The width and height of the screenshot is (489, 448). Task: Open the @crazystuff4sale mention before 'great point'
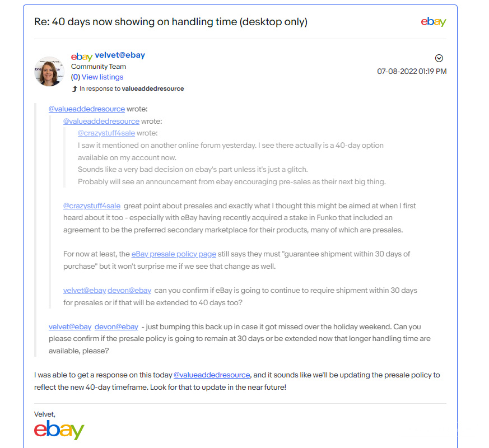click(x=92, y=206)
